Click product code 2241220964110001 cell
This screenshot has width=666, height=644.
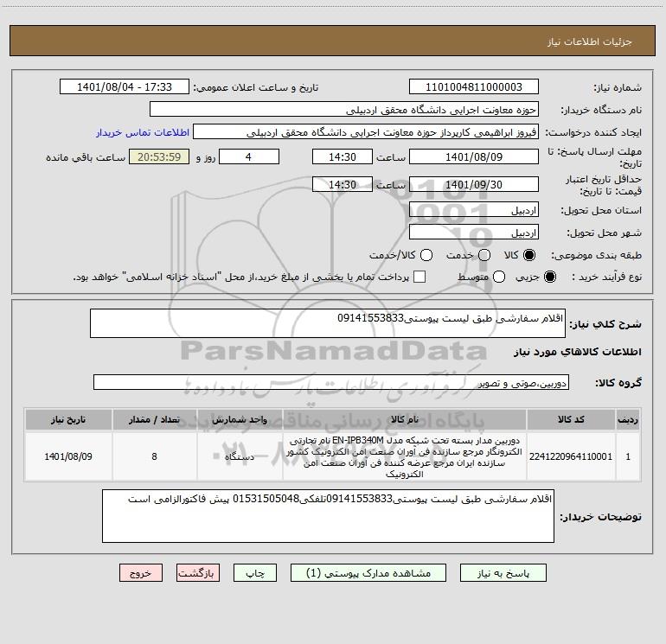(x=571, y=456)
